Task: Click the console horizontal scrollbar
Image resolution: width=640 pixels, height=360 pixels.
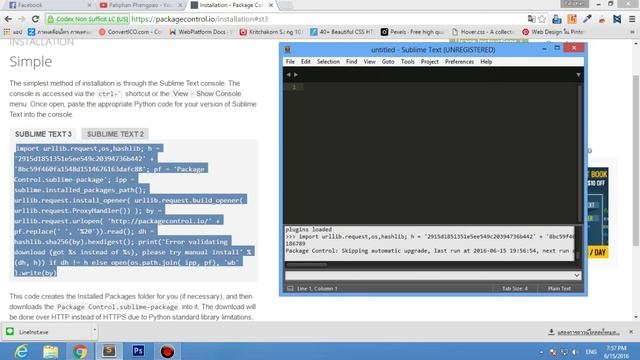Action: point(306,264)
